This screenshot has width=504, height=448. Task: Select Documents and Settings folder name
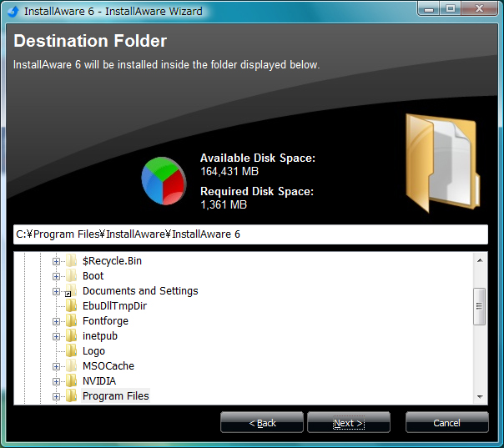coord(140,291)
